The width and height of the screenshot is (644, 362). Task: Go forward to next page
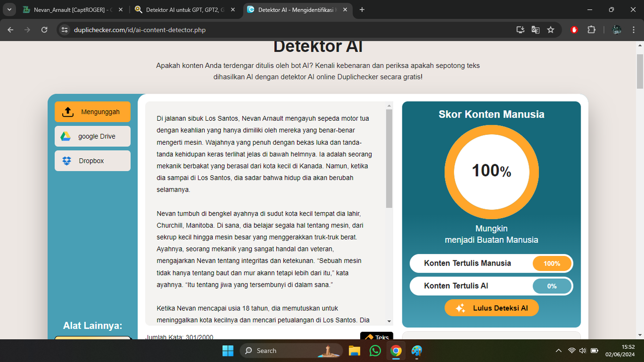pos(27,30)
